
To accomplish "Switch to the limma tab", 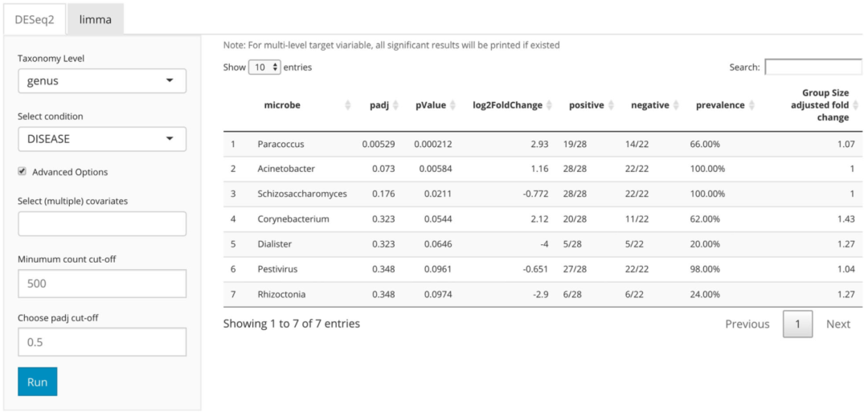I will point(95,19).
